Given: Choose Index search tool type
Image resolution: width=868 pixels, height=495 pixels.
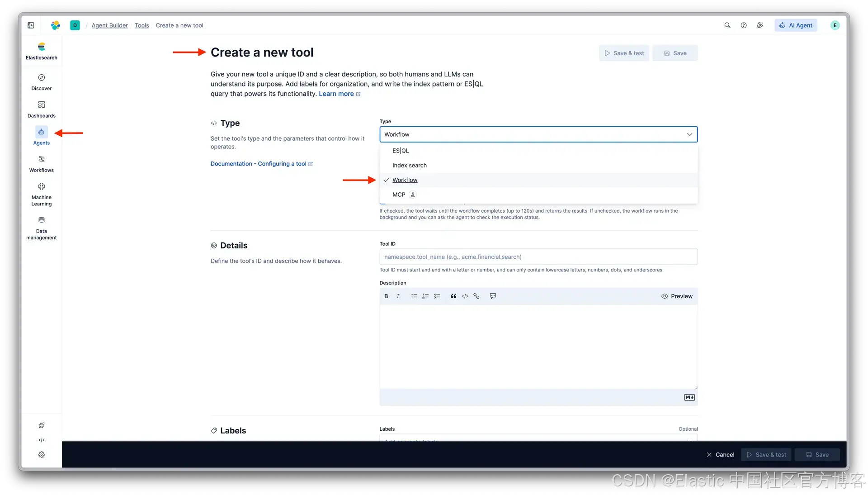Looking at the screenshot, I should point(409,165).
